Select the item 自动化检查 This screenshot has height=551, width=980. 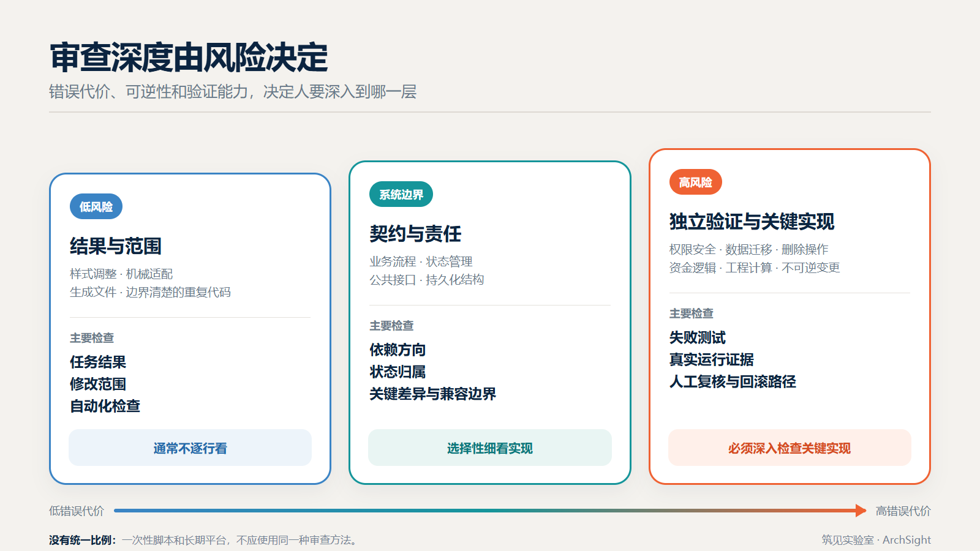[x=105, y=406]
